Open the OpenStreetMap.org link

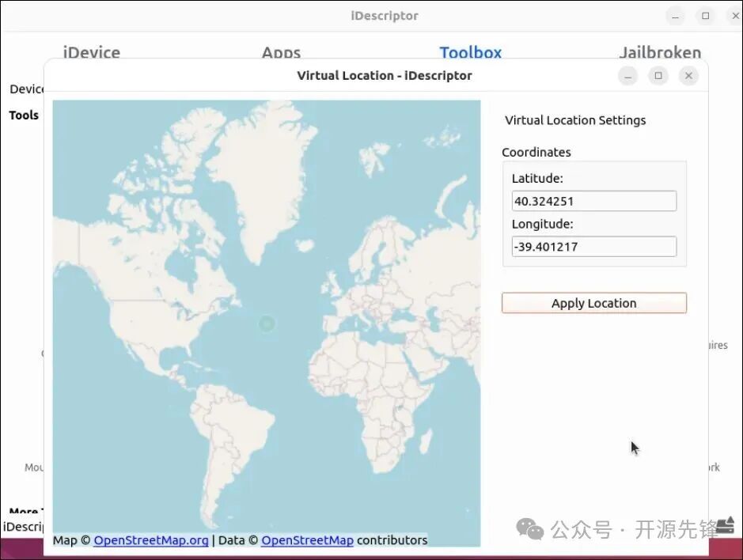tap(151, 540)
